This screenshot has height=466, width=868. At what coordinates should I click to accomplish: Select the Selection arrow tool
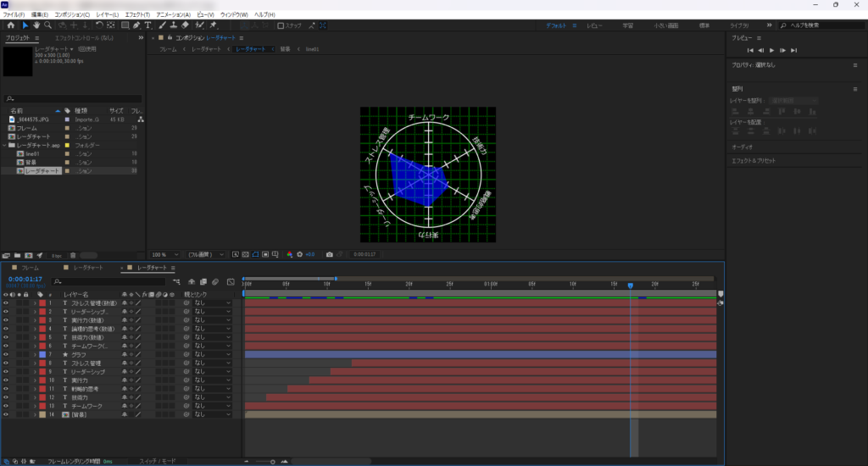[x=25, y=25]
